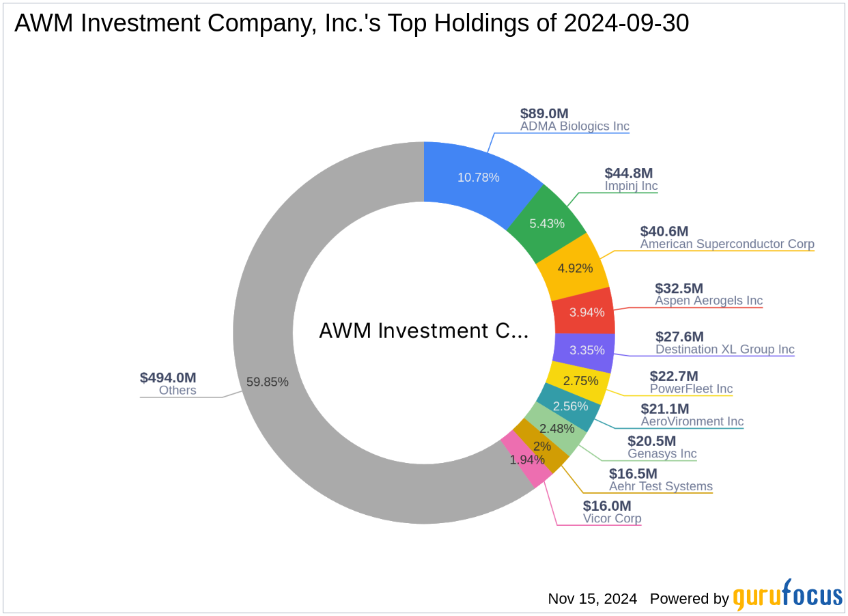This screenshot has width=848, height=616.
Task: Toggle the Genasys Inc slice selection
Action: click(556, 428)
